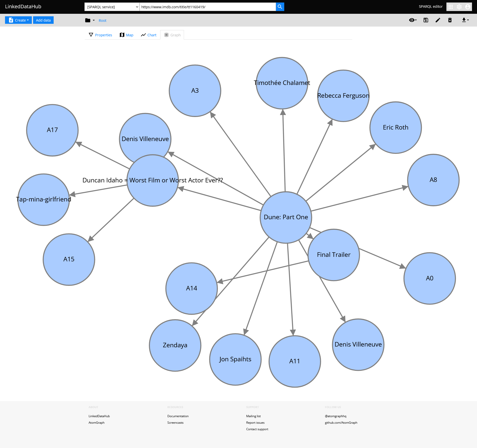477x448 pixels.
Task: Select the Final Trailer node
Action: (334, 255)
